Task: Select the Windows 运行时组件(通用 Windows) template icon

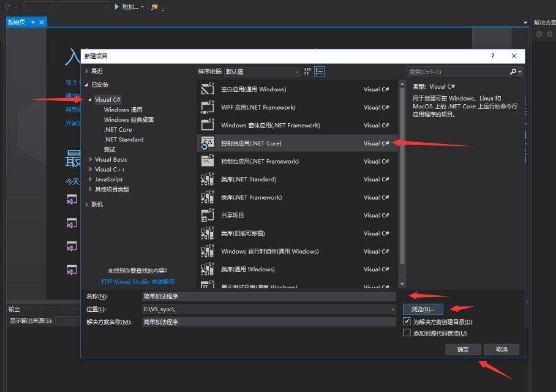Action: [208, 251]
